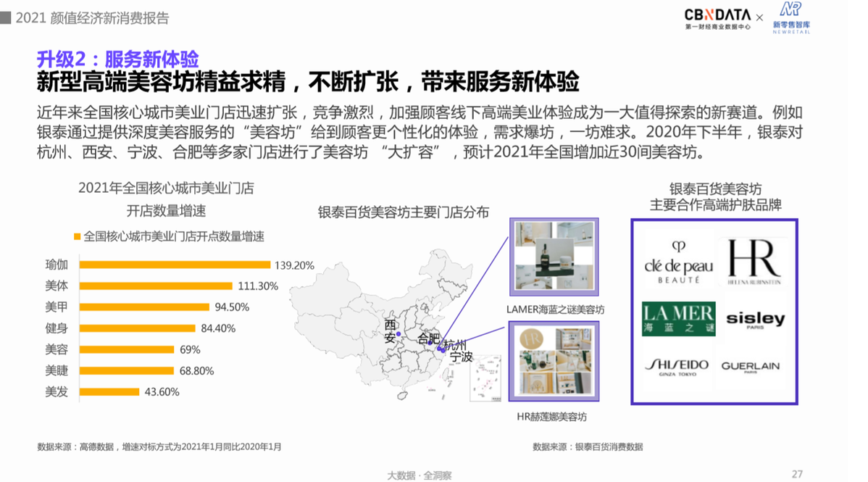Viewport: 868px width, 482px height.
Task: Click the value label 43.60%
Action: click(162, 392)
